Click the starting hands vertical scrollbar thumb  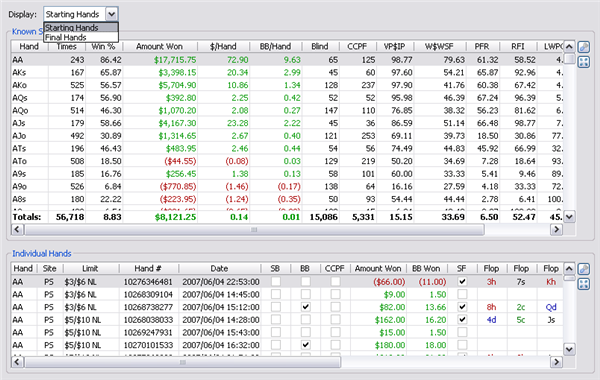pos(569,59)
